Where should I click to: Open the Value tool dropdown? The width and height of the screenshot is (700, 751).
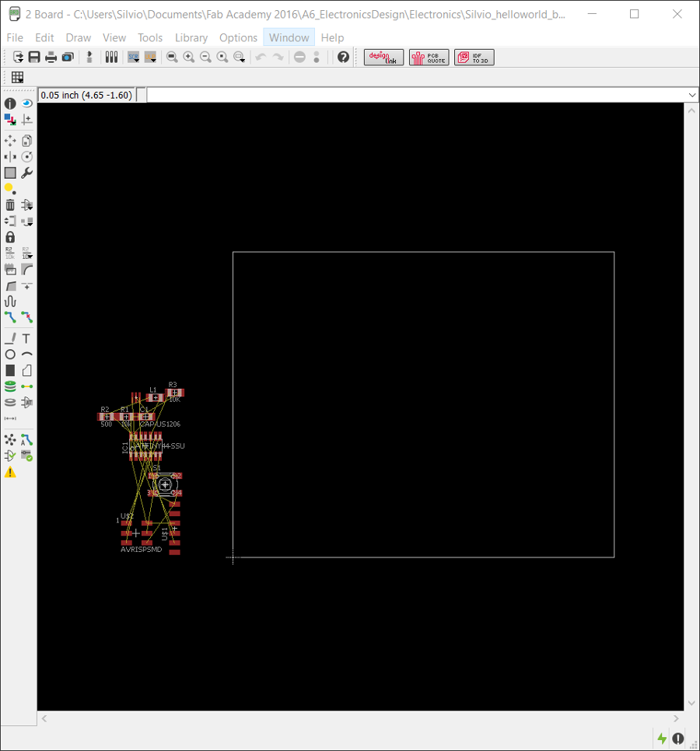[27, 253]
